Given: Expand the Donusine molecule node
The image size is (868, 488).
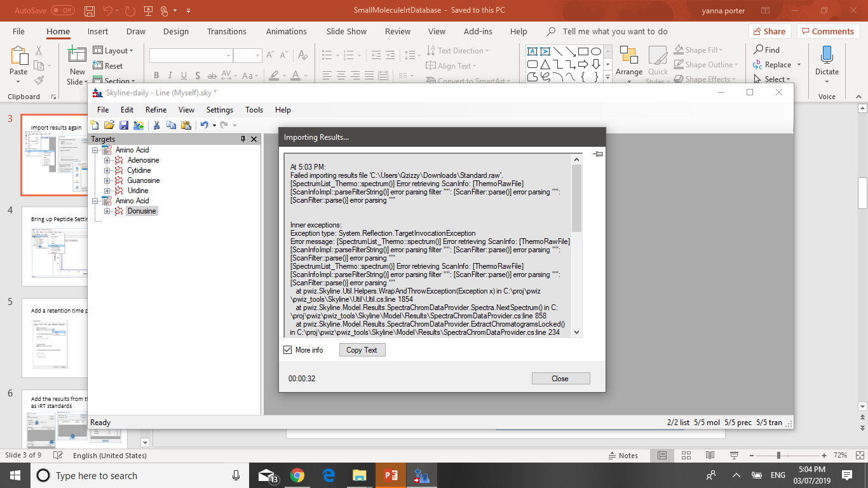Looking at the screenshot, I should pyautogui.click(x=107, y=211).
